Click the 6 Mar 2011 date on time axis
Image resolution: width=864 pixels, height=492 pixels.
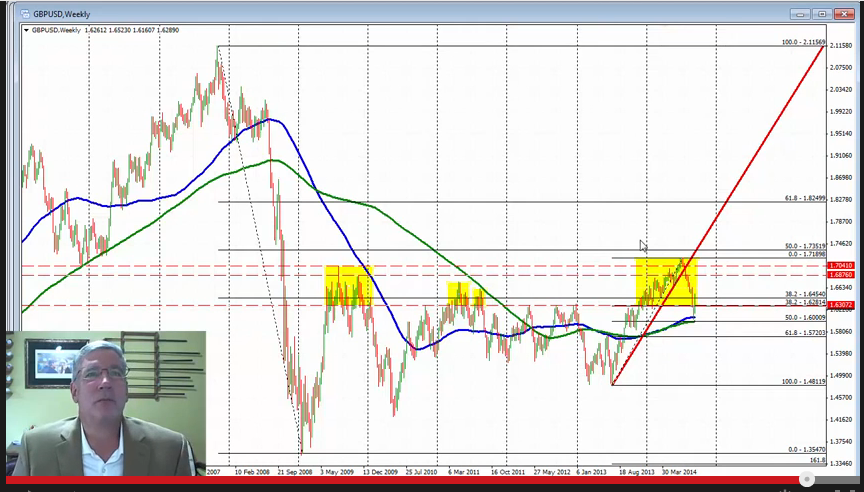[x=463, y=472]
